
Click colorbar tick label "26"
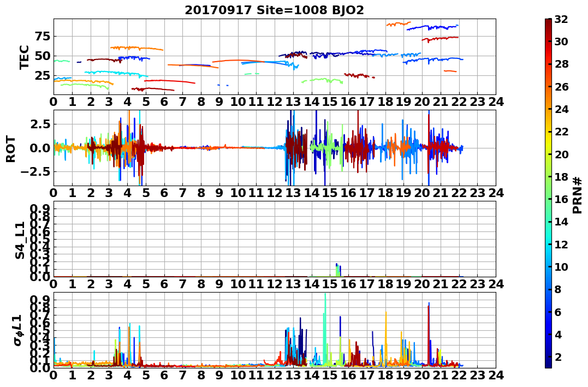tap(561, 87)
